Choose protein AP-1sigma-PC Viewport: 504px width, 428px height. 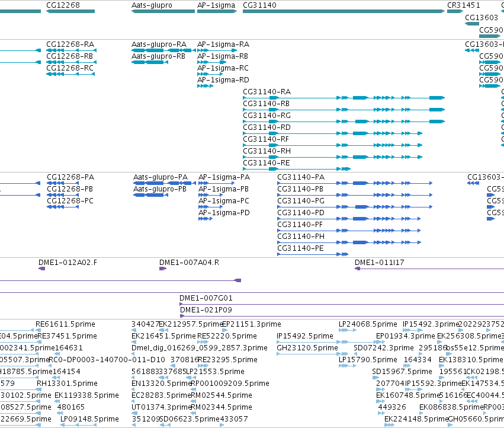[224, 201]
